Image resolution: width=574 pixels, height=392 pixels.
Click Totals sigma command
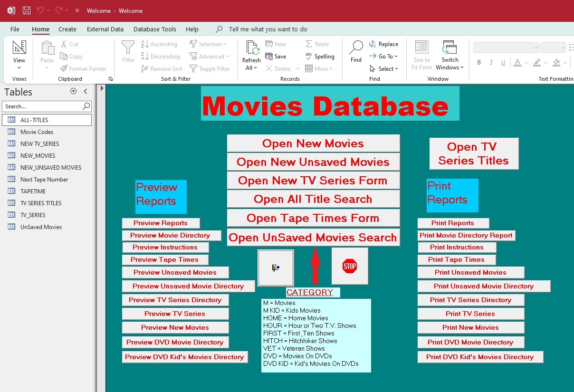coord(317,44)
